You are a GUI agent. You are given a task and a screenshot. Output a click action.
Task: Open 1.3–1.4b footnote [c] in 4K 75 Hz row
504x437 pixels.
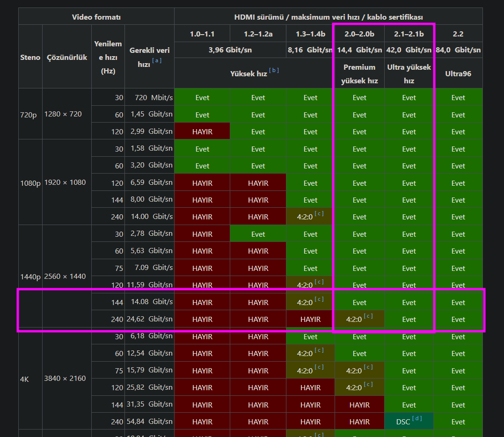(x=319, y=367)
